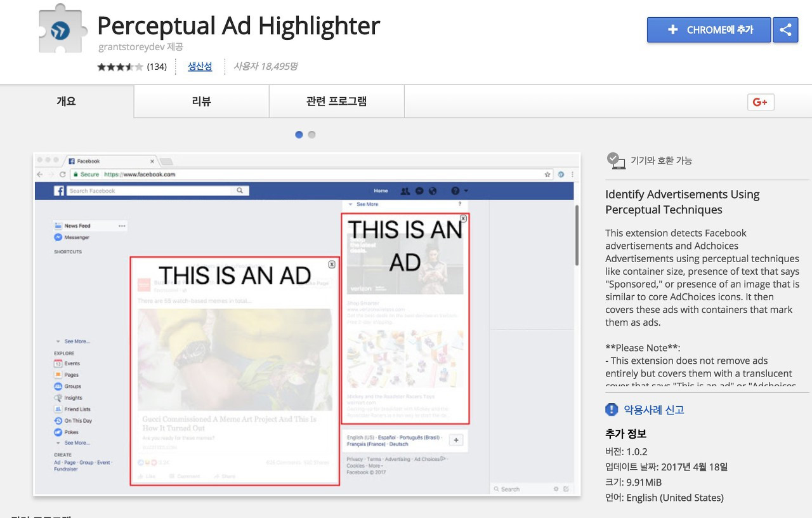The height and width of the screenshot is (518, 812).
Task: Click the 크기: 9.91MiB line
Action: [x=632, y=482]
